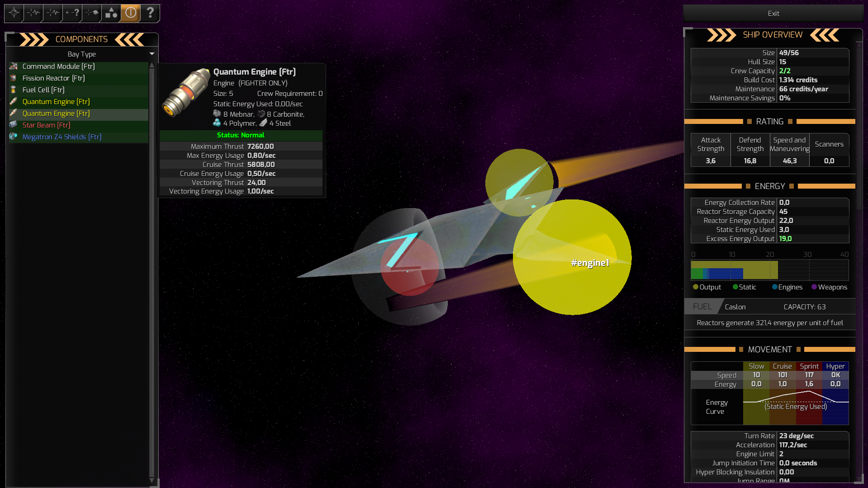868x488 pixels.
Task: Click the geometric shapes toolbar icon
Action: 110,13
